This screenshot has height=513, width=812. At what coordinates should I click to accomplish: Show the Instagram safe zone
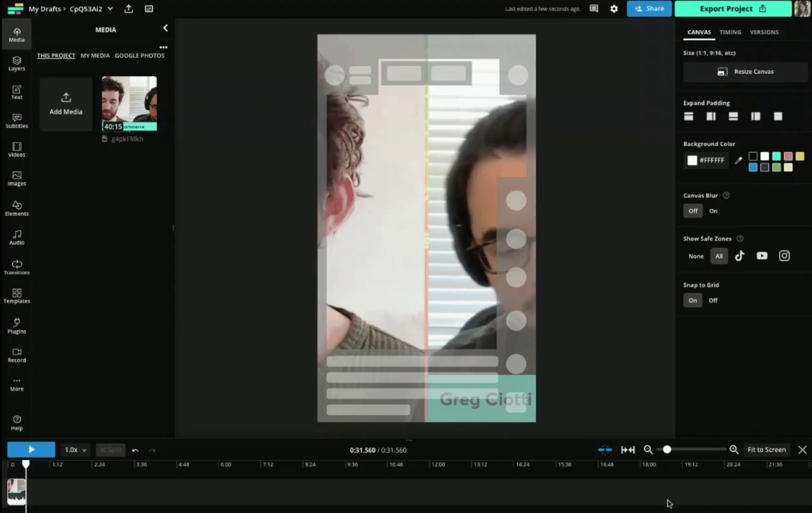[784, 256]
